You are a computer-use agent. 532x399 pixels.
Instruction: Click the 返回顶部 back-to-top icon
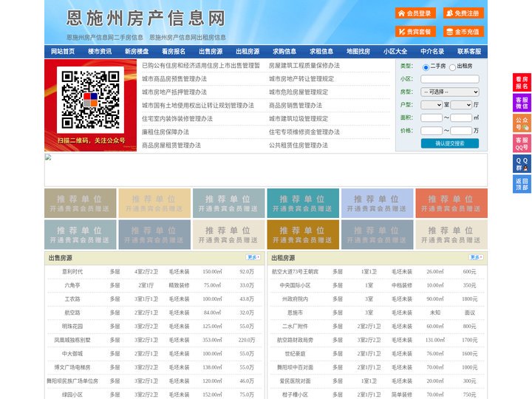coord(522,184)
